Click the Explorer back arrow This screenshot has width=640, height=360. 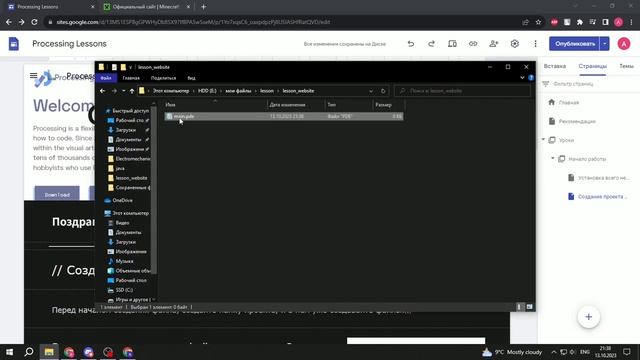coord(103,91)
